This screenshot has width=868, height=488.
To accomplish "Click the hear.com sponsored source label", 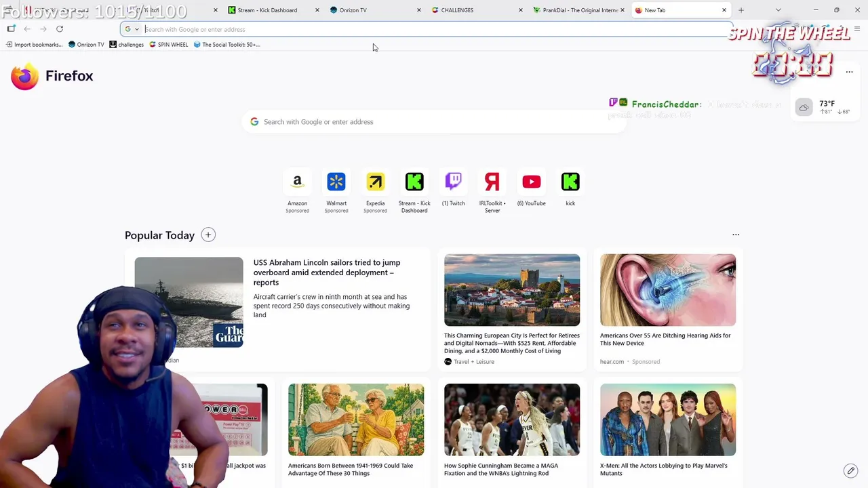I will [x=612, y=362].
